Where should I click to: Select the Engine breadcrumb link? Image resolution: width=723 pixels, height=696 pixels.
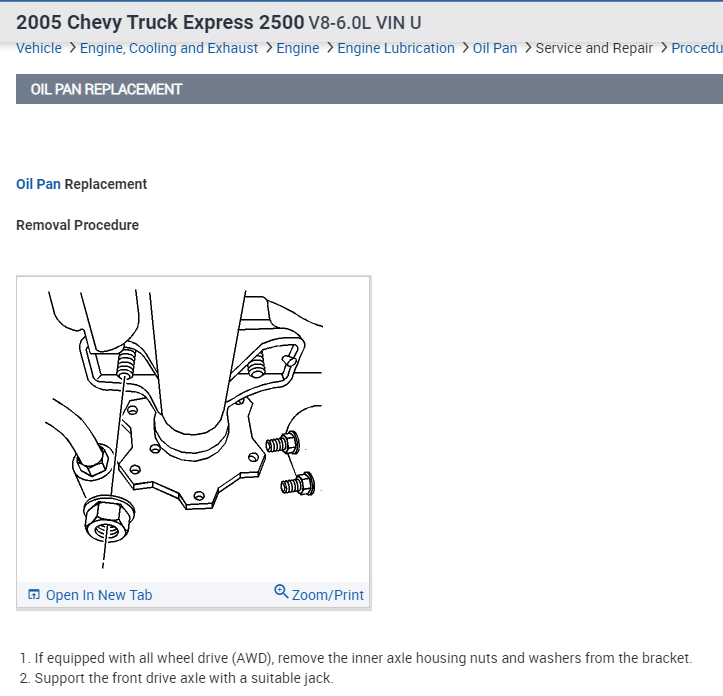click(x=297, y=48)
